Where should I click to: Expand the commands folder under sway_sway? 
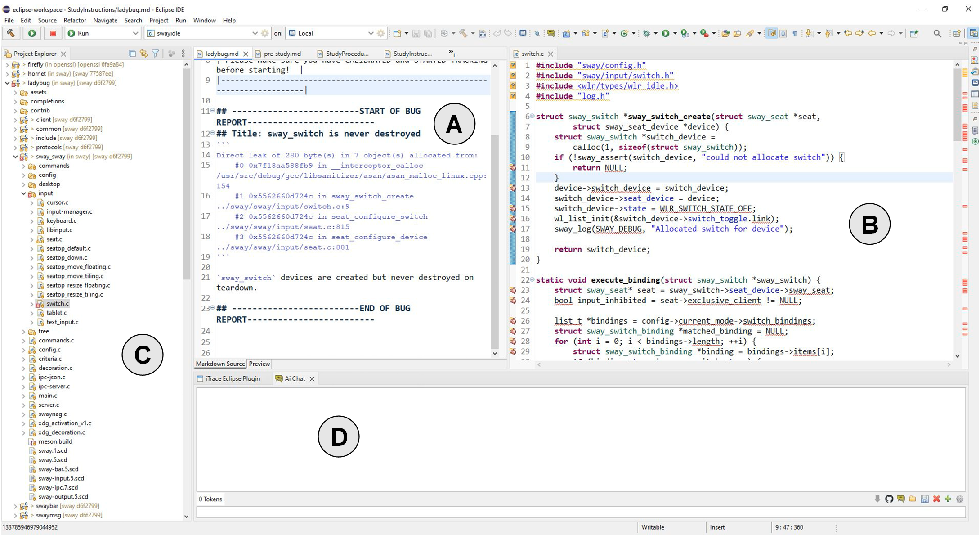tap(23, 166)
